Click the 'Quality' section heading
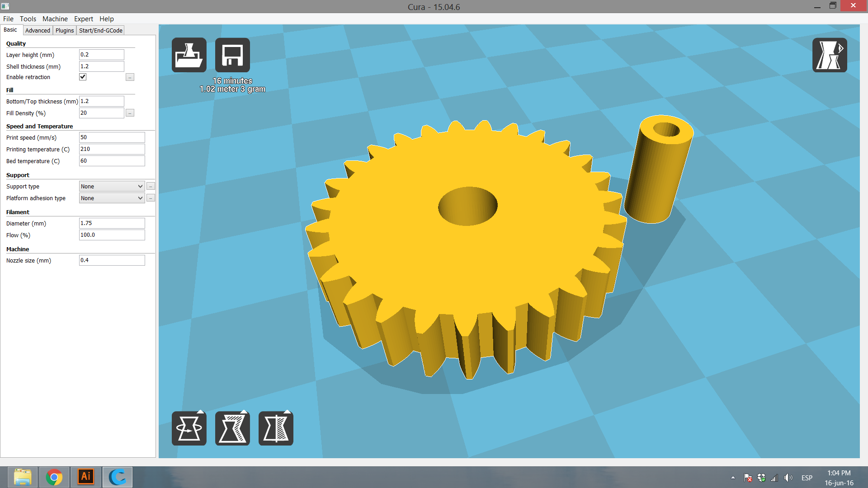The height and width of the screenshot is (488, 868). (16, 44)
